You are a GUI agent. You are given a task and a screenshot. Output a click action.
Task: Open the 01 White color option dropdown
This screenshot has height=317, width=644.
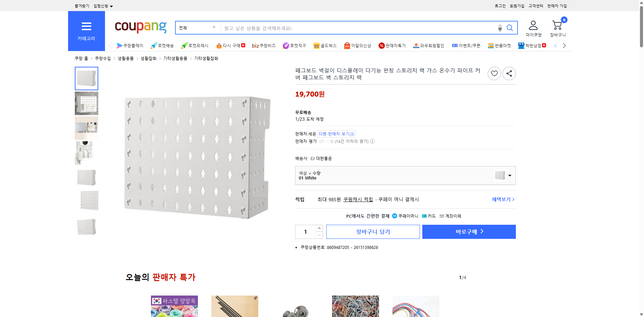click(509, 175)
